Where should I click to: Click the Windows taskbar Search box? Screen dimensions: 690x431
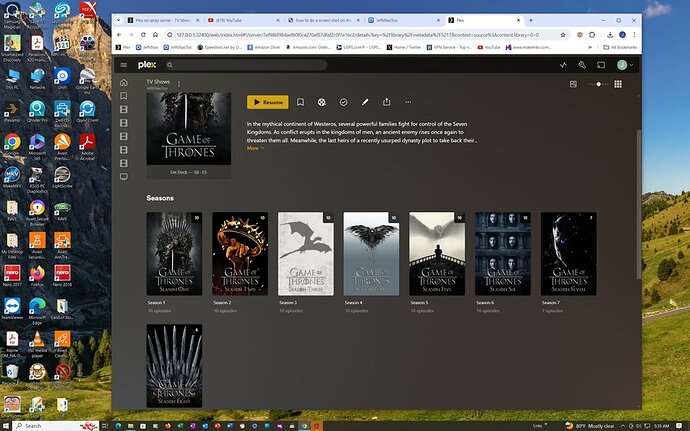[x=56, y=426]
